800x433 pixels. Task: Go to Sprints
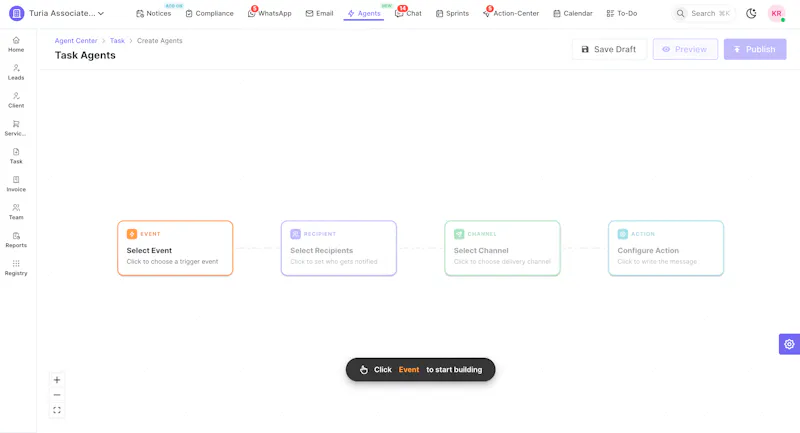[452, 13]
